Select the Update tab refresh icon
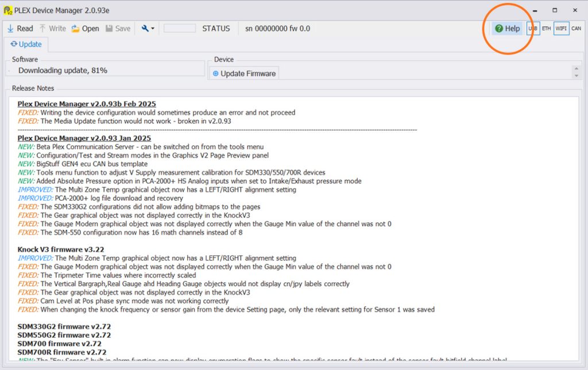The height and width of the screenshot is (370, 588). [13, 44]
